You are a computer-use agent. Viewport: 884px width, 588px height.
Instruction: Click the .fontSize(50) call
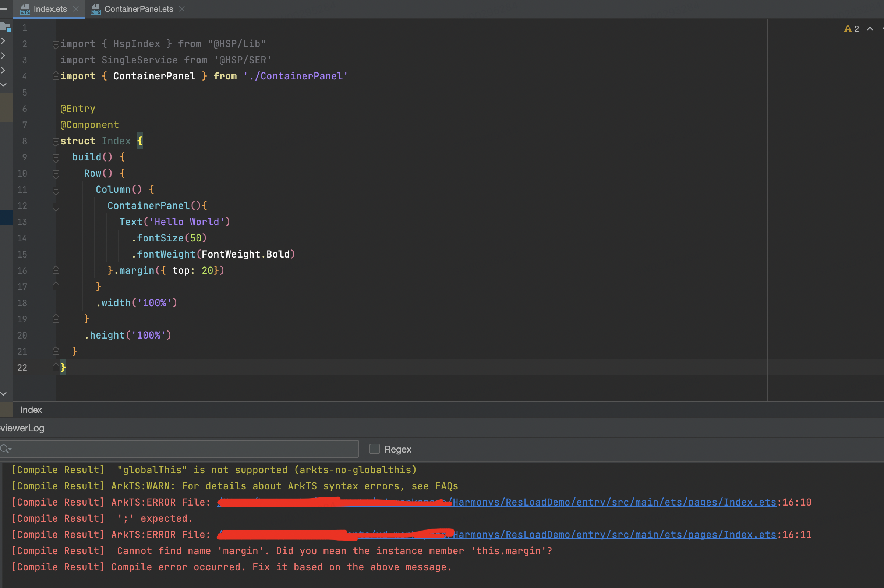169,238
